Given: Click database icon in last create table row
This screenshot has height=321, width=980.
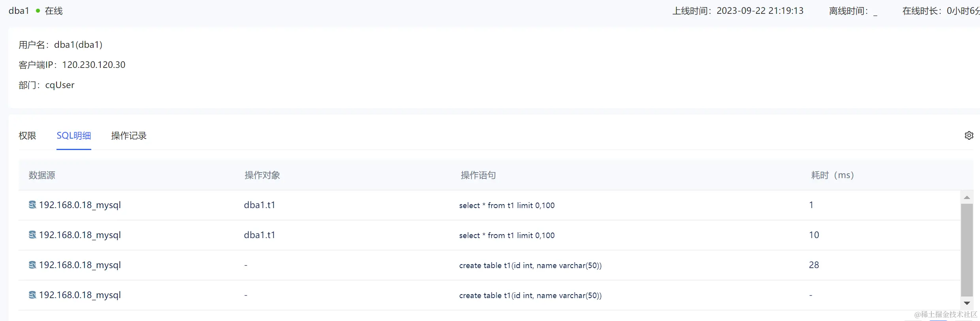Looking at the screenshot, I should 32,295.
